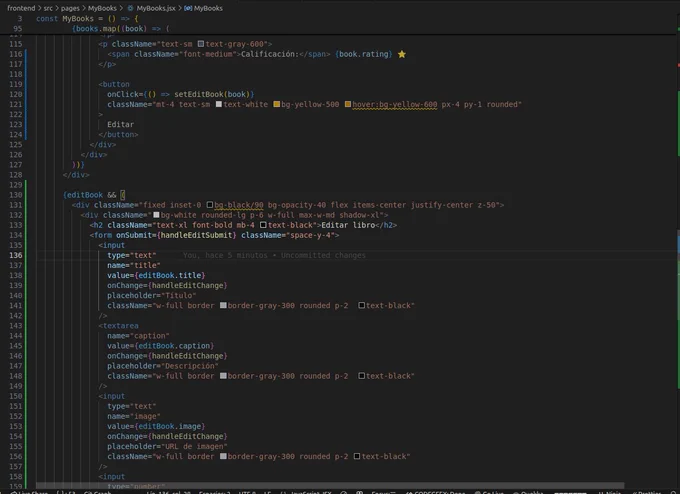Open text-black swatch on line 133
Image resolution: width=680 pixels, height=494 pixels.
point(263,225)
